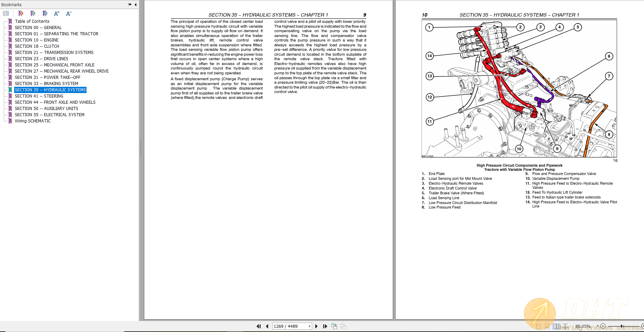This screenshot has width=644, height=332.
Task: Open the page number dropdown
Action: tap(309, 326)
